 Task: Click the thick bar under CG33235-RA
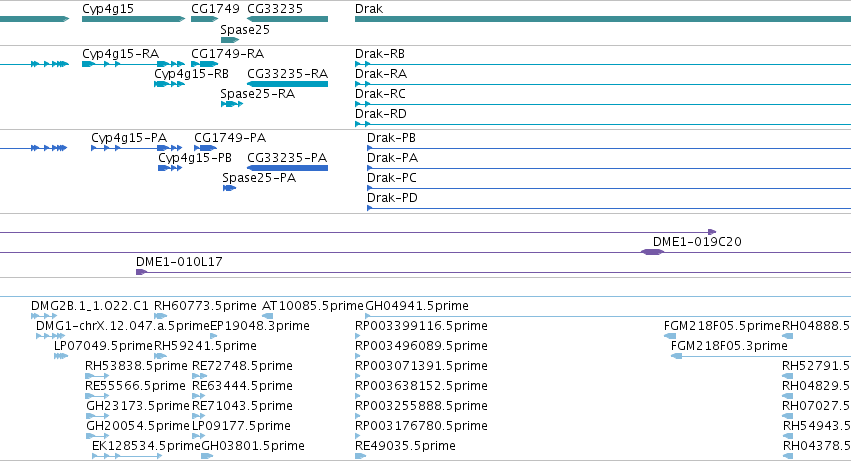coord(288,84)
